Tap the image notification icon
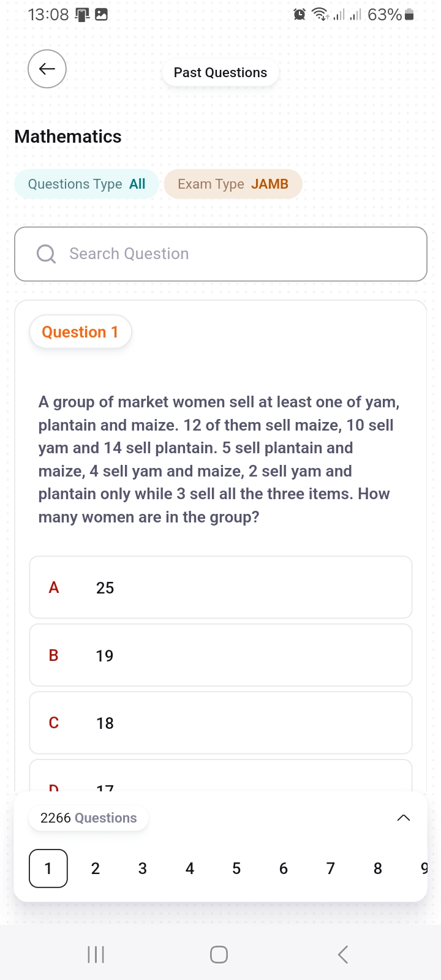 click(x=102, y=14)
